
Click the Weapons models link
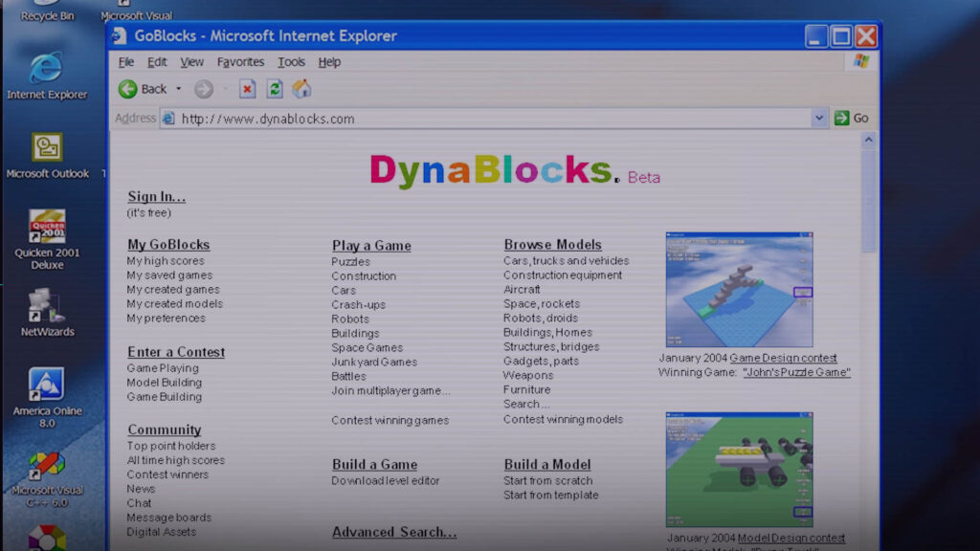[x=528, y=375]
